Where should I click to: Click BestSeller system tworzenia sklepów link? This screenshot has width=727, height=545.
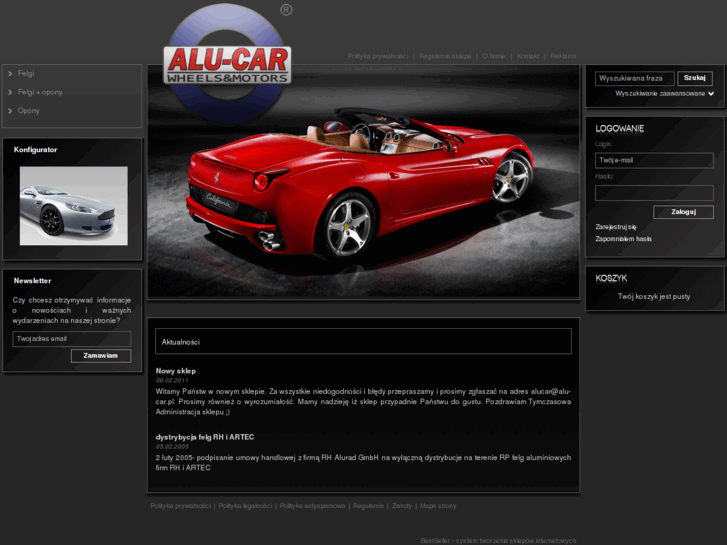pyautogui.click(x=498, y=541)
